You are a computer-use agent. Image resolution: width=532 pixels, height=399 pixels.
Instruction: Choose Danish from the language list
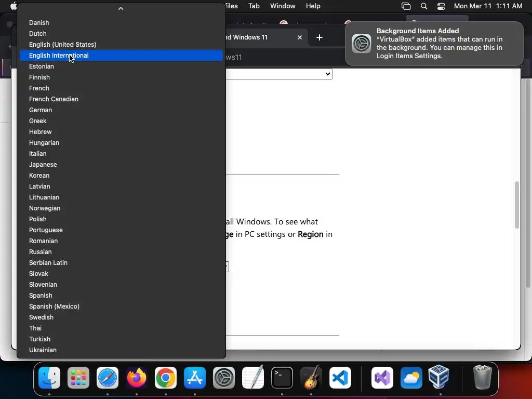(121, 23)
